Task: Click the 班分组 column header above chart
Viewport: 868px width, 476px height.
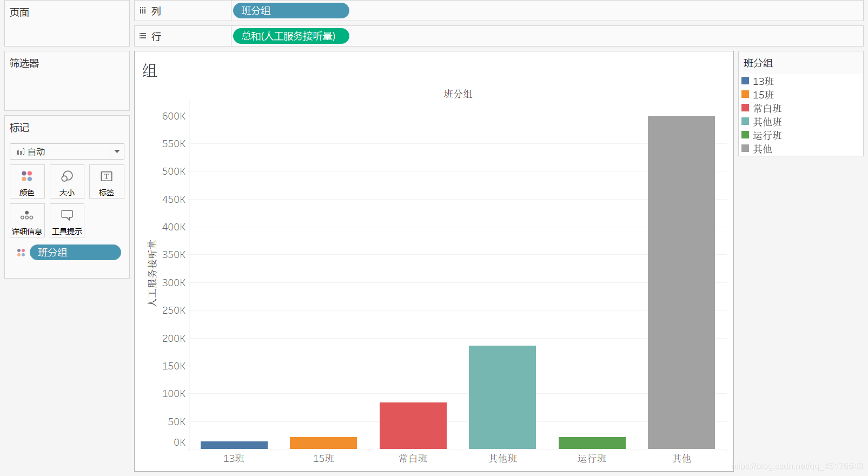Action: click(x=458, y=94)
